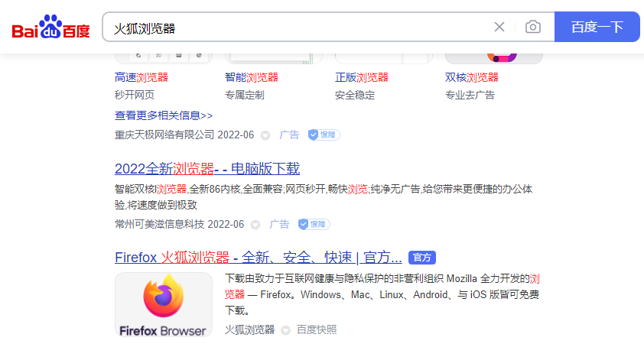This screenshot has height=344, width=644.
Task: Clear the search box with the X icon
Action: 499,28
